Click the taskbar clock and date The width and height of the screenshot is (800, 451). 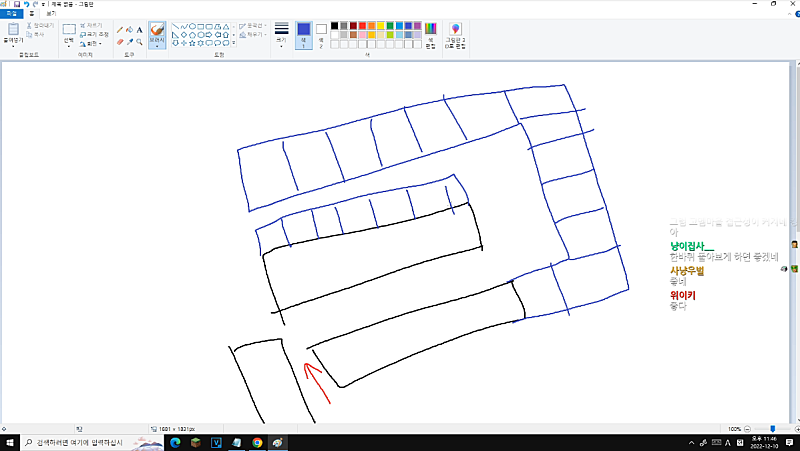764,442
